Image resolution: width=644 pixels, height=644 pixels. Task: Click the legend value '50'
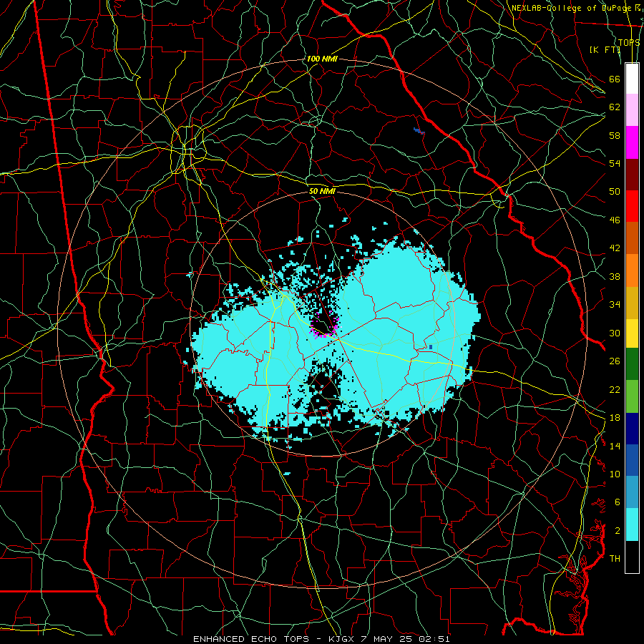click(615, 191)
